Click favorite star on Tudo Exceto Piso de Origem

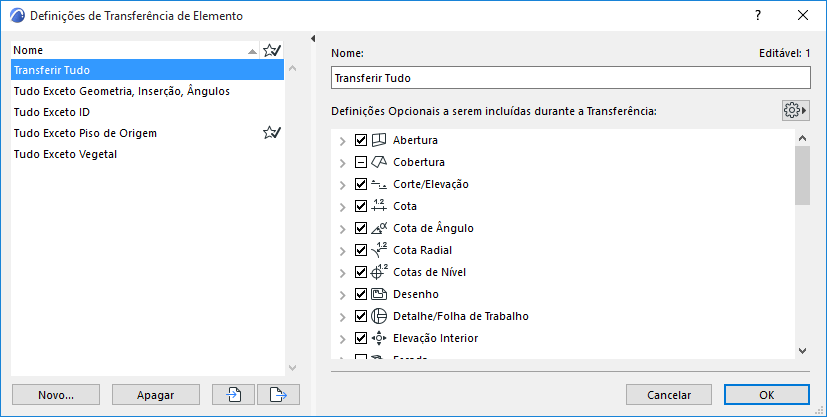[x=271, y=133]
